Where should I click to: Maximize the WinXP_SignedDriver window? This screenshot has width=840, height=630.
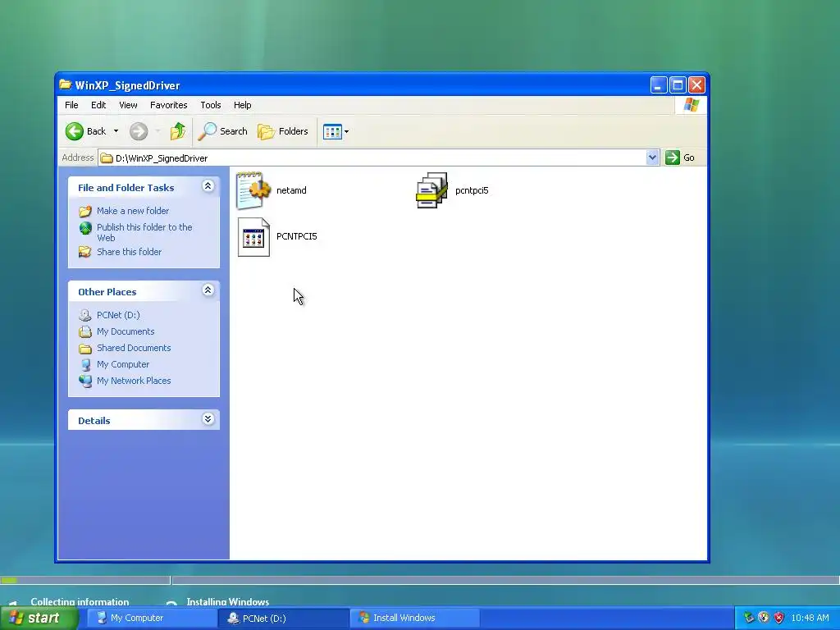pos(678,85)
